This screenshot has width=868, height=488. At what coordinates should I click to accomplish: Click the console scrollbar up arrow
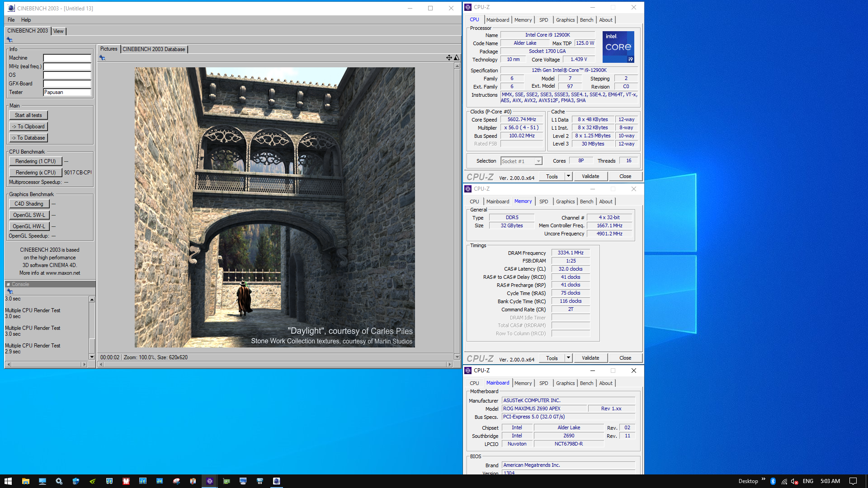tap(92, 300)
